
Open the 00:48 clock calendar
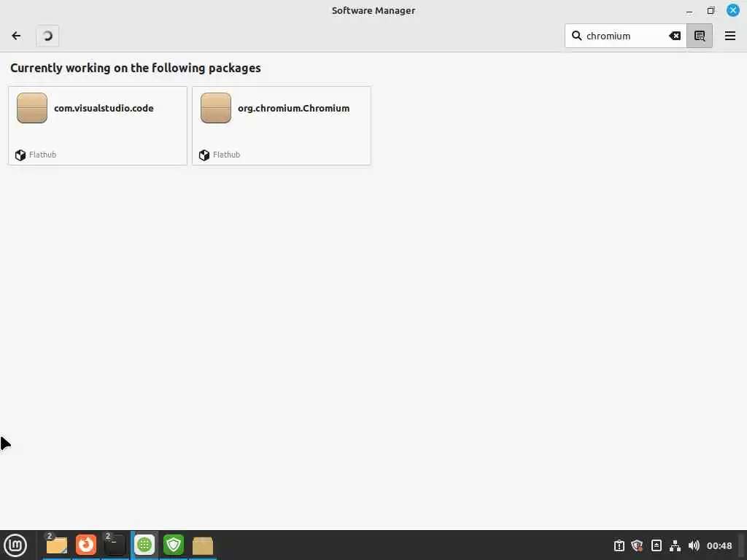pos(719,545)
